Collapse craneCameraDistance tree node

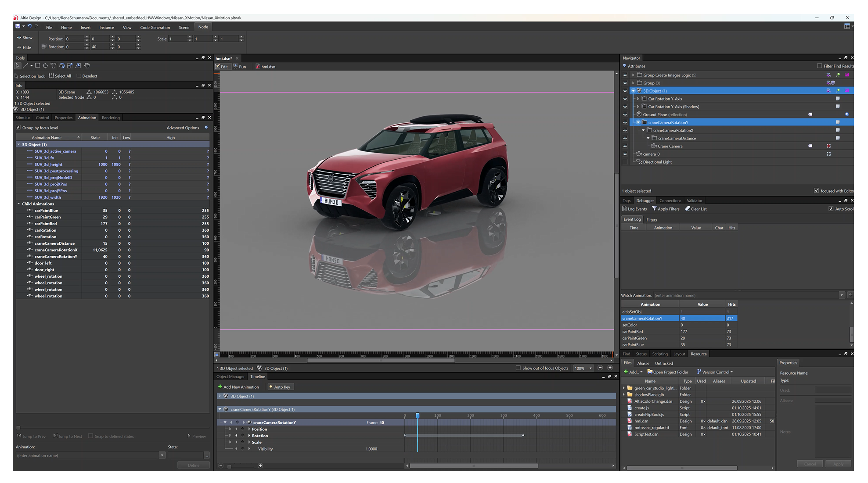(x=648, y=138)
